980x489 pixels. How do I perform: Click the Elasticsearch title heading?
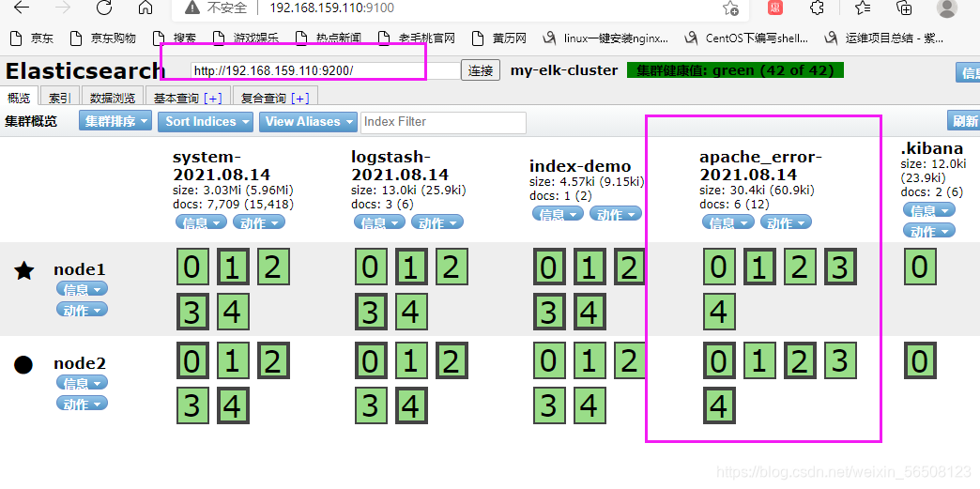85,70
